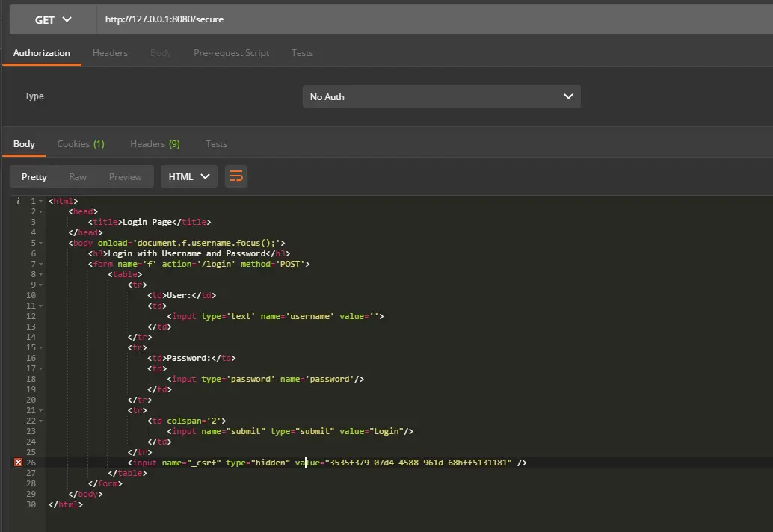
Task: Click the _csrf token value string
Action: [418, 463]
